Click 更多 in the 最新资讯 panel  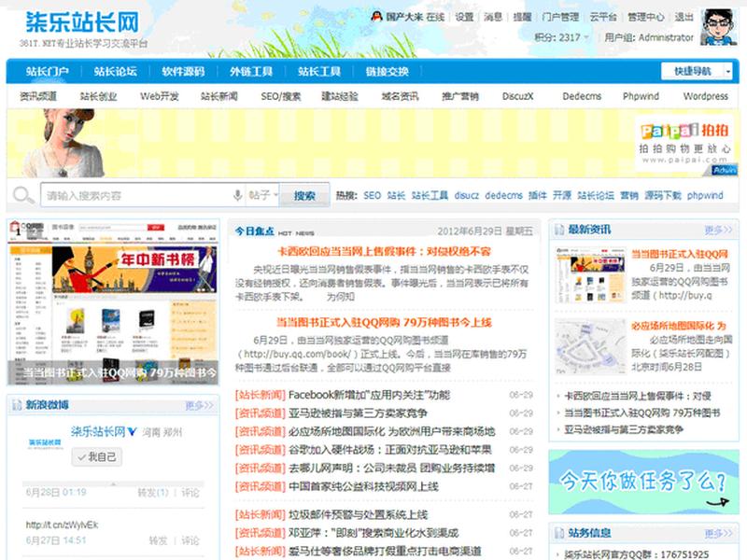(718, 231)
